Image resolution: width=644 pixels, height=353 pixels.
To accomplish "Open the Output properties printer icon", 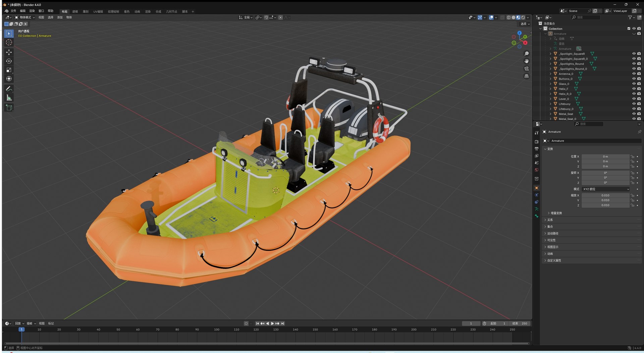I will (537, 149).
